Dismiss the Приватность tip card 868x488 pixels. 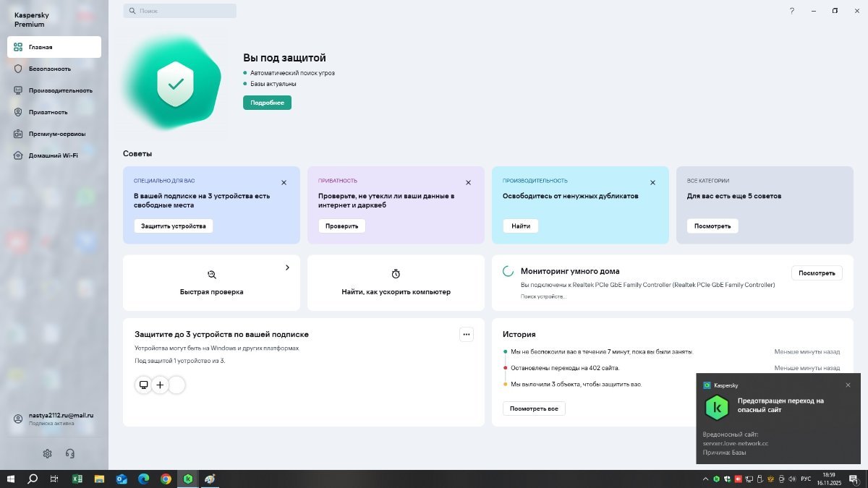tap(468, 183)
